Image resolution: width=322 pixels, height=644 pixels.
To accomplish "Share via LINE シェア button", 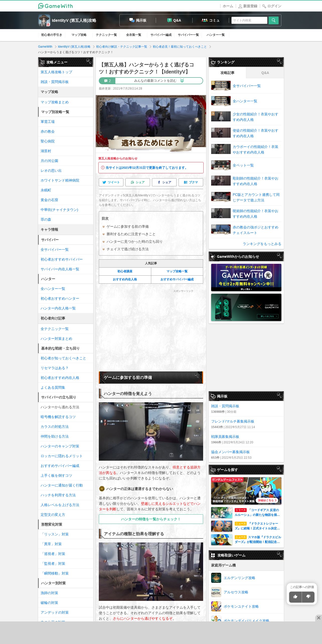I will 138,182.
